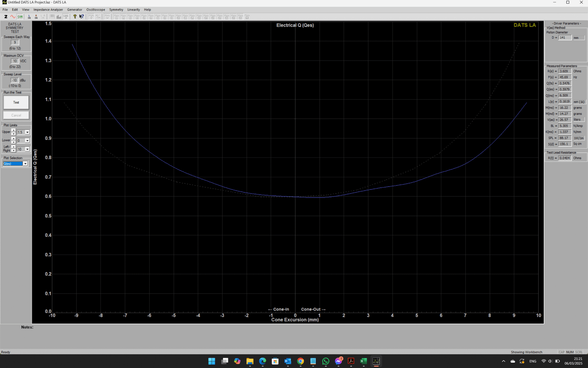Open the question mark help icon

pyautogui.click(x=75, y=17)
